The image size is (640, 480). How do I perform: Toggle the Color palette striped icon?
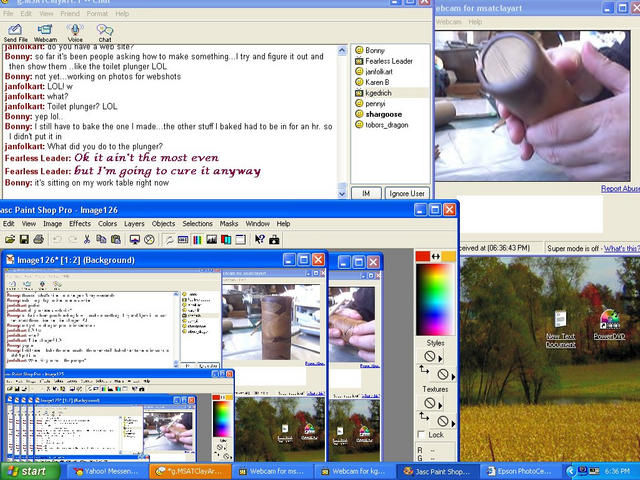(197, 240)
